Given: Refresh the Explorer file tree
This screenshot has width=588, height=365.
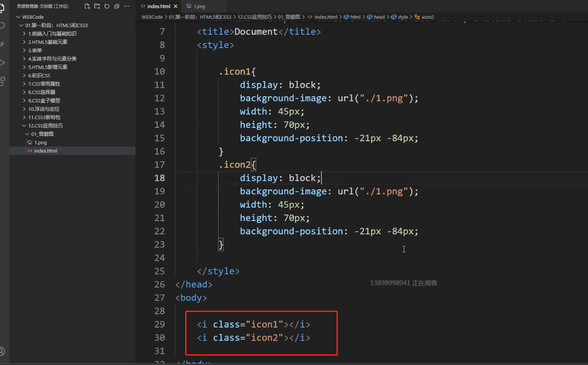Looking at the screenshot, I should pos(107,6).
